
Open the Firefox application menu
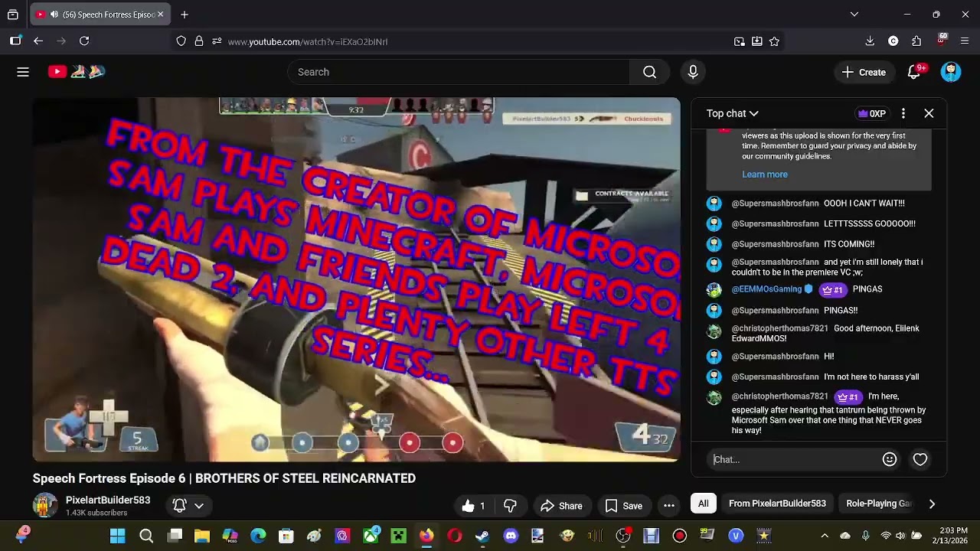[x=965, y=41]
